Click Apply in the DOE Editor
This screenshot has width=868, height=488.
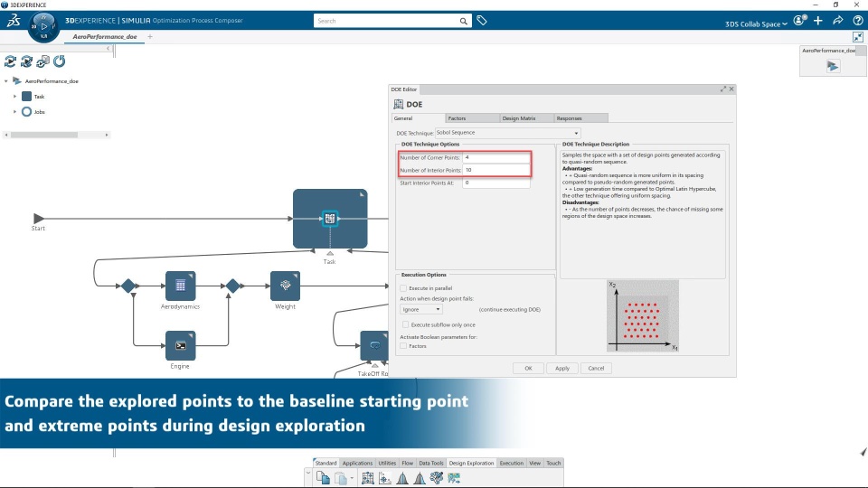click(562, 369)
